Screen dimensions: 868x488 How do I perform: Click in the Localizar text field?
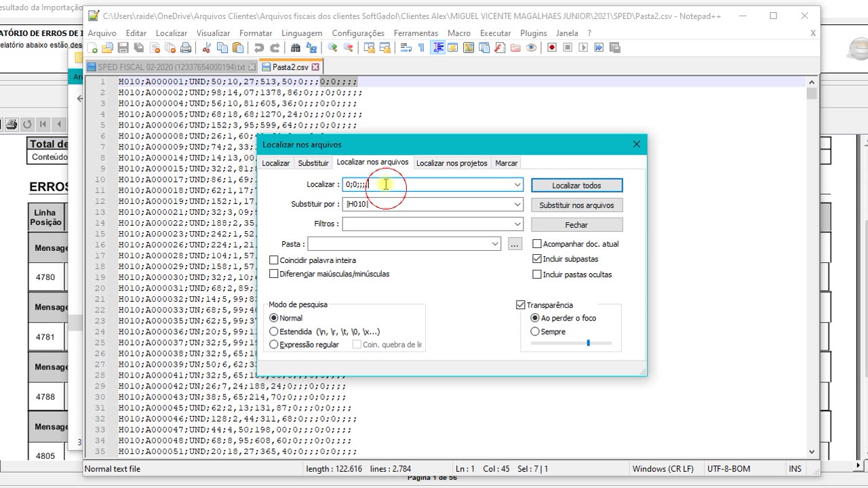[x=427, y=184]
